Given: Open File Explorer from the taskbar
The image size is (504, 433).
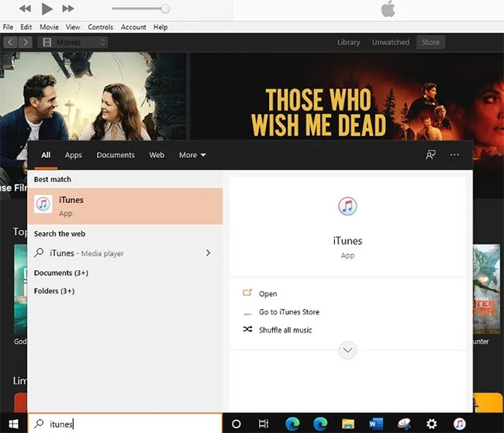Looking at the screenshot, I should [348, 424].
